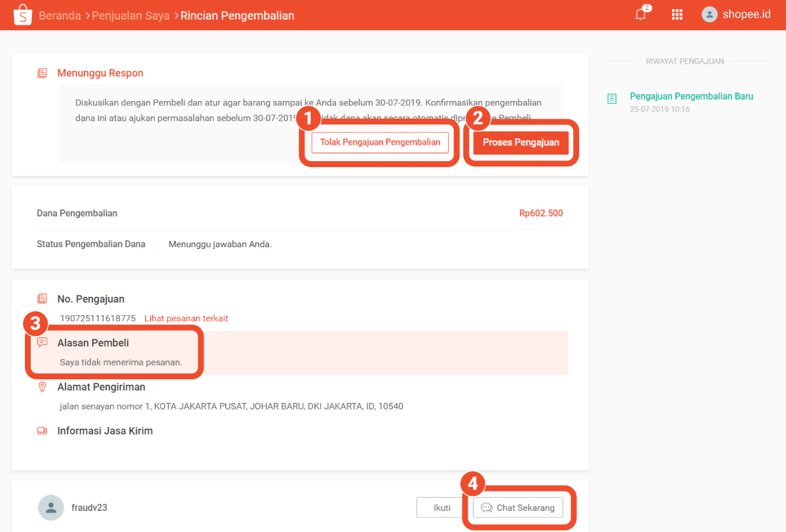786x532 pixels.
Task: Open the apps grid menu icon
Action: coord(677,14)
